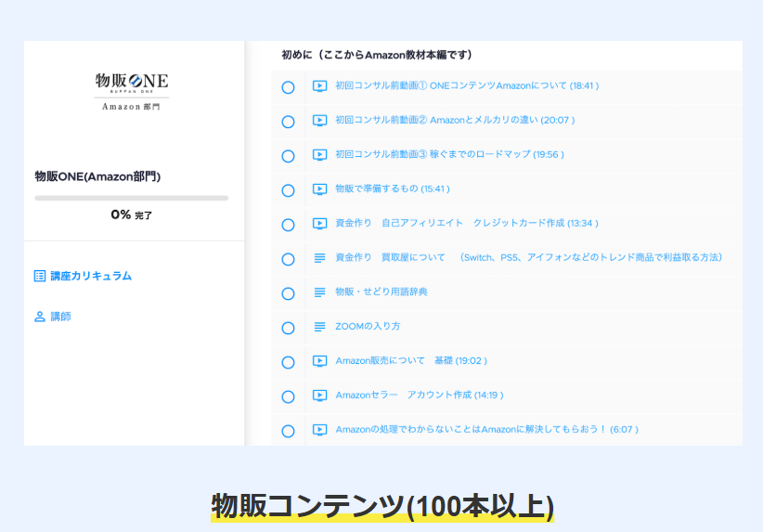Open the 物販で準備するもの (15:41) lesson
This screenshot has width=763, height=532.
coord(392,189)
